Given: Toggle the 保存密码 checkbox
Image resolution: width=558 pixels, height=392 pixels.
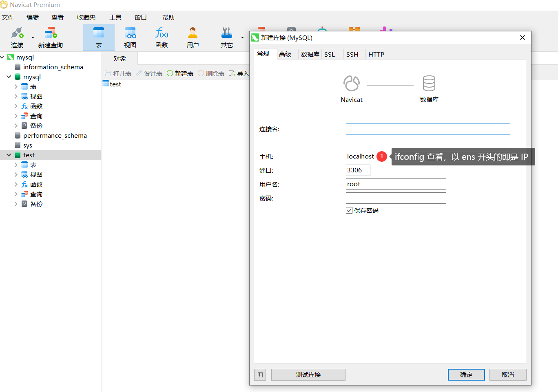Looking at the screenshot, I should (349, 210).
